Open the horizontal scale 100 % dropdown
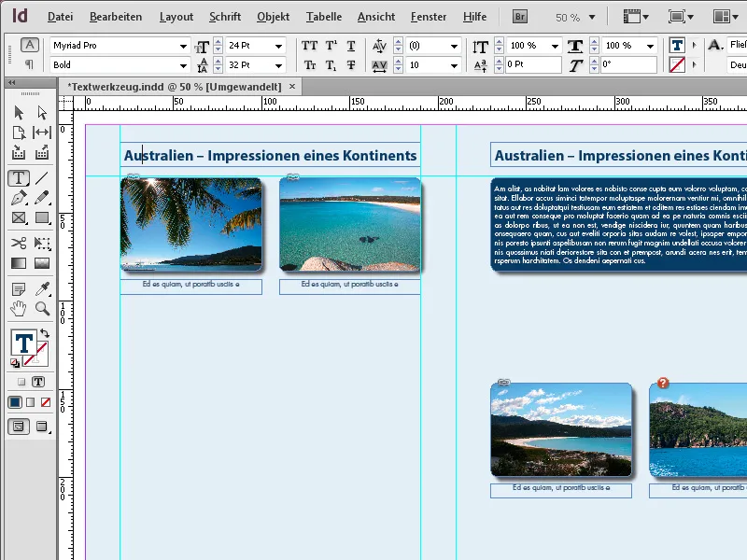 coord(650,46)
